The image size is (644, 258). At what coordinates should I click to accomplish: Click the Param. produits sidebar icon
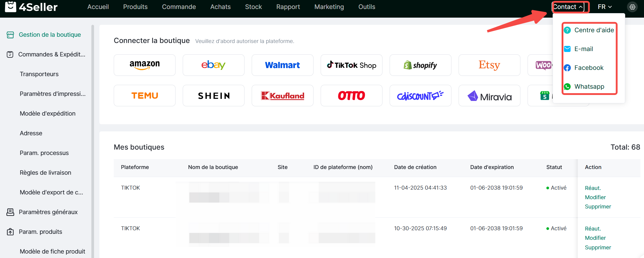point(10,232)
